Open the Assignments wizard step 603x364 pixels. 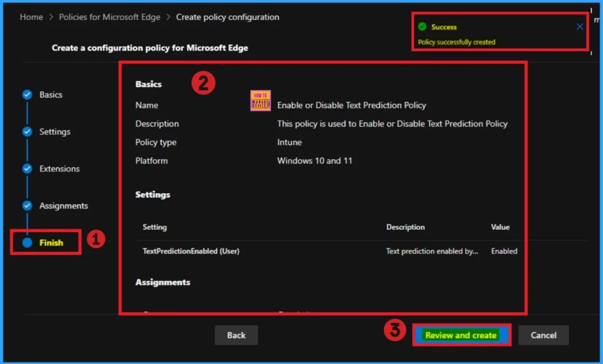[x=64, y=206]
